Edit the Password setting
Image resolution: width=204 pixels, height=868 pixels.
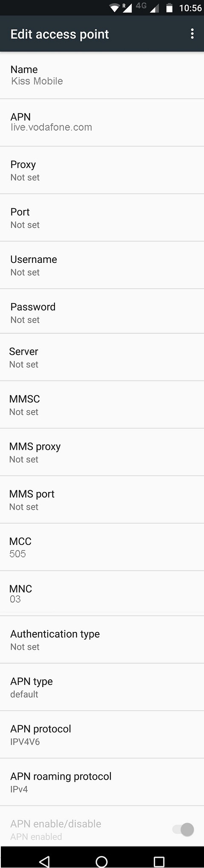click(102, 311)
